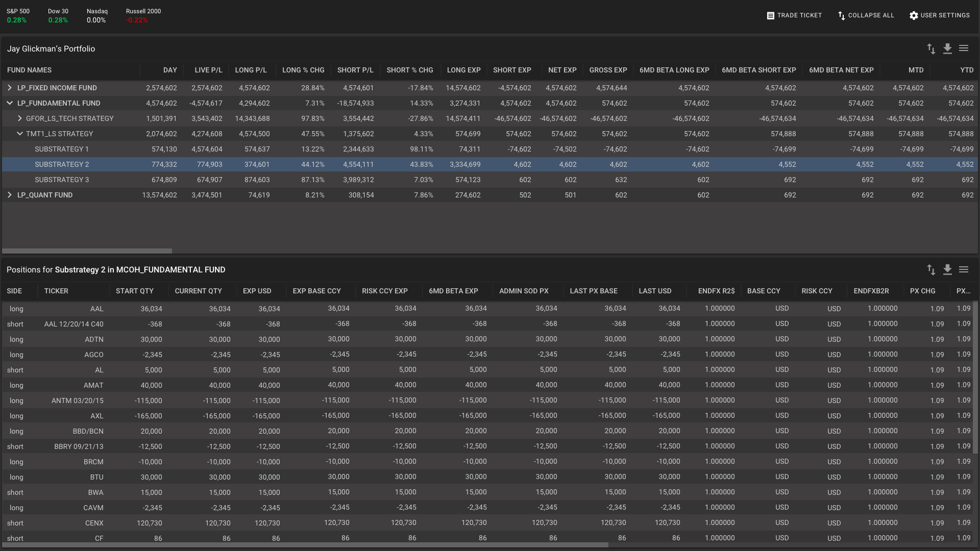Select the CAVM ticker row
Screen dimensions: 980x551
(487, 508)
